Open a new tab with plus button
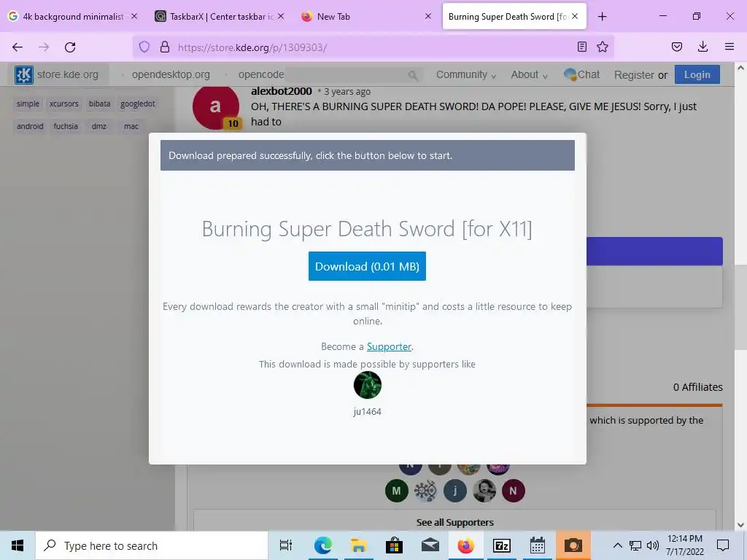 click(x=602, y=17)
